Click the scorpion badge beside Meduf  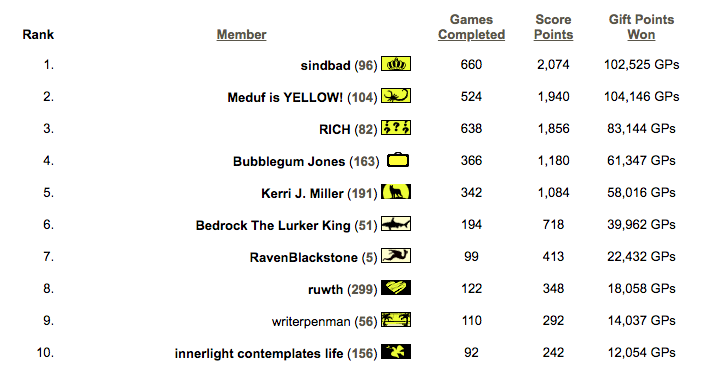[x=396, y=96]
